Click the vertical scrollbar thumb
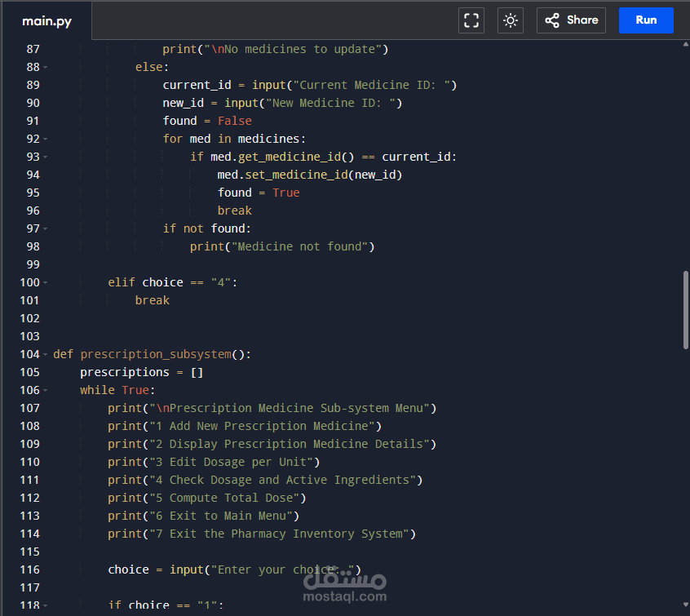The width and height of the screenshot is (690, 616). [x=685, y=310]
